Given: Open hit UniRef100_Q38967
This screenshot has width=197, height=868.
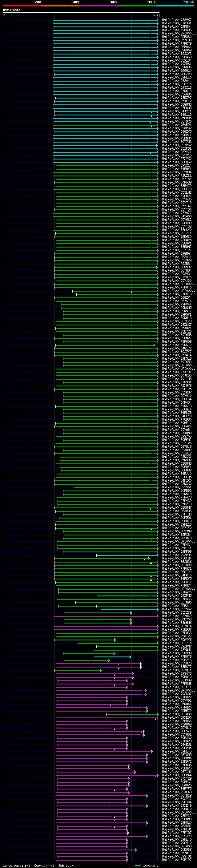Looking at the screenshot, I should click(x=177, y=20).
